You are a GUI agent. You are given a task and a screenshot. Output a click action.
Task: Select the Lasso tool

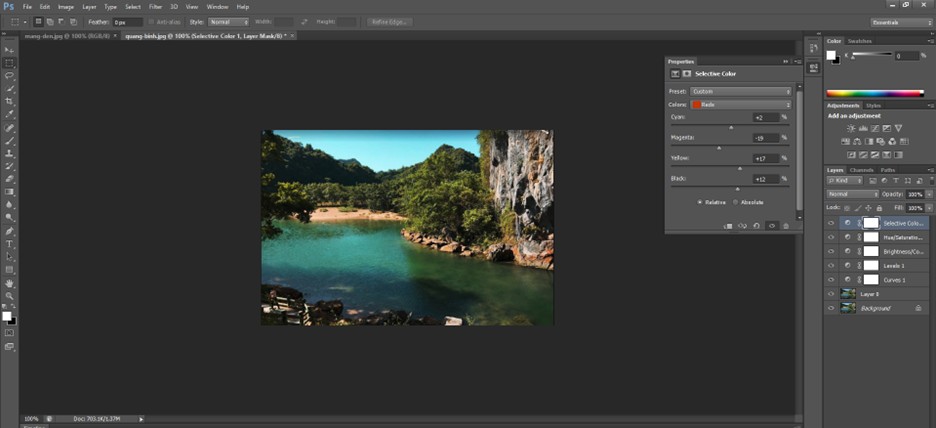[x=10, y=76]
